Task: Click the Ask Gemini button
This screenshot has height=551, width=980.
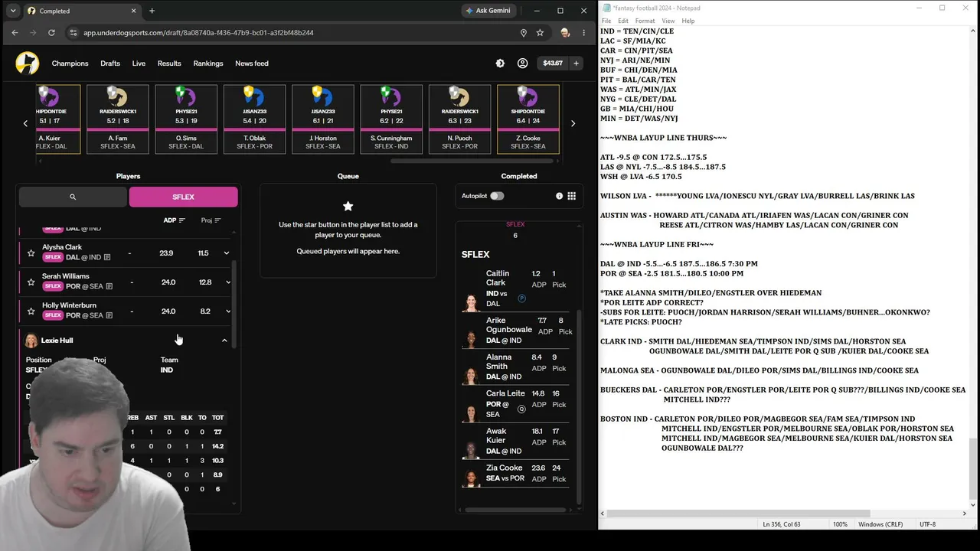Action: click(488, 11)
